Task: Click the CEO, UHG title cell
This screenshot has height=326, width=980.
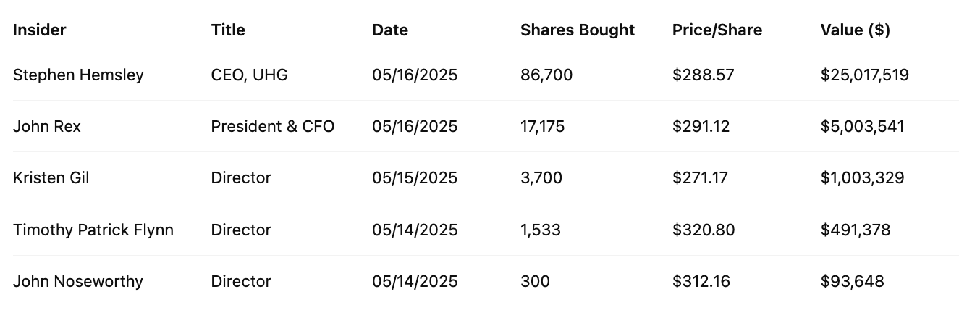Action: tap(250, 75)
